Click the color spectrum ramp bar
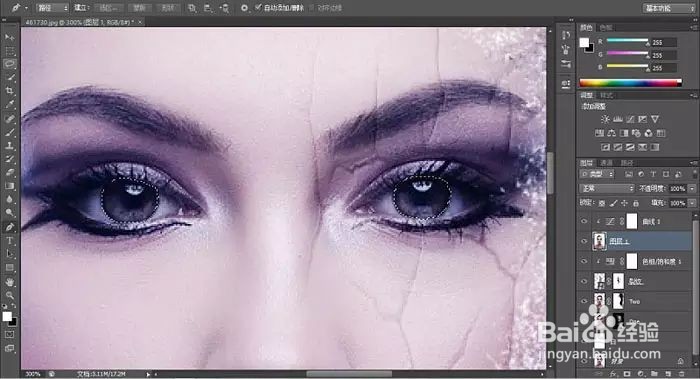This screenshot has height=379, width=700. point(630,83)
